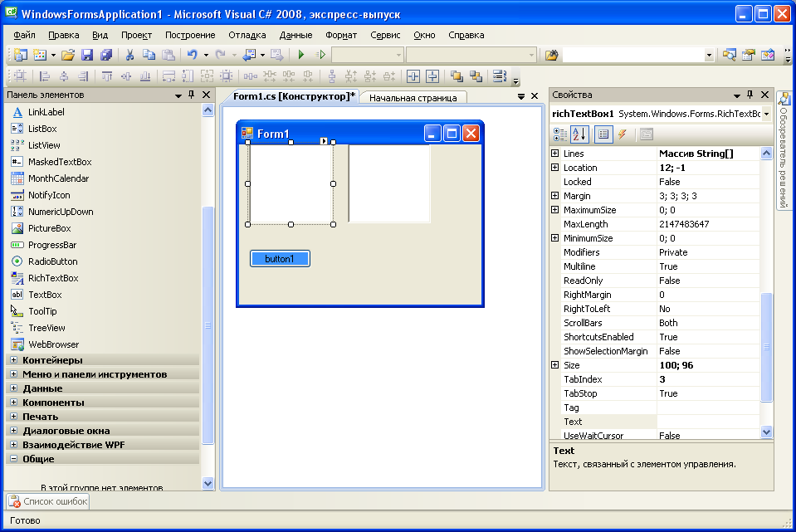Screen dimensions: 796x532
Task: Expand the Контейнеры toolbox group
Action: pos(14,360)
